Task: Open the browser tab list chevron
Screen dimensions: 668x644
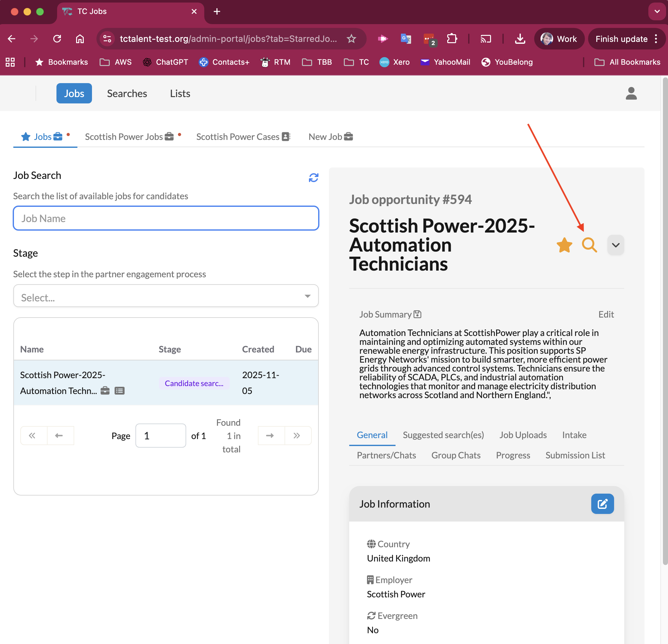Action: [657, 12]
